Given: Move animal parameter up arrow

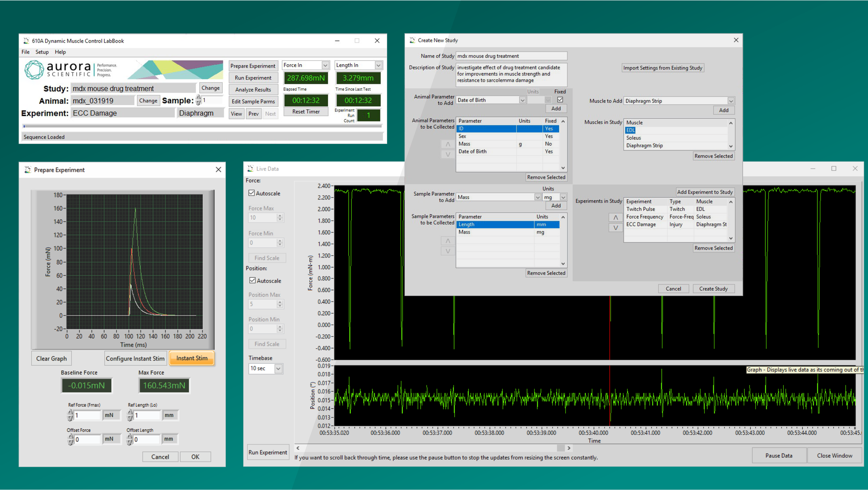Looking at the screenshot, I should coord(448,144).
